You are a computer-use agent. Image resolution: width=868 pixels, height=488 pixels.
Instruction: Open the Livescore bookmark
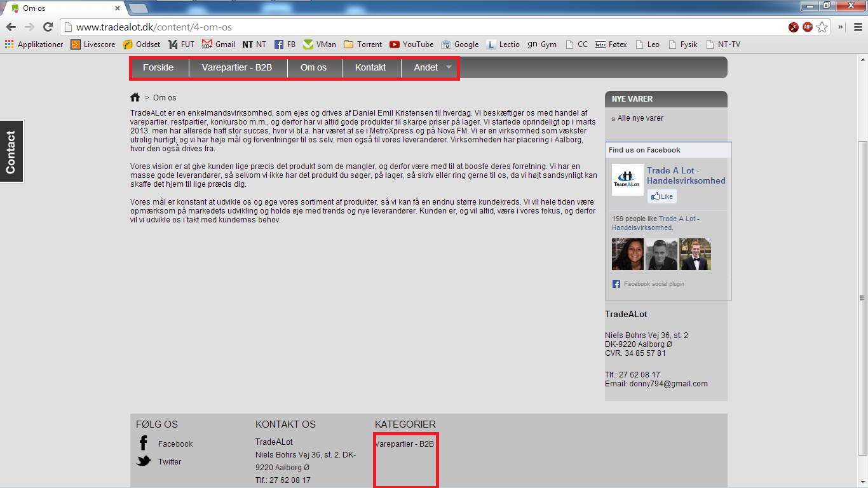click(93, 44)
